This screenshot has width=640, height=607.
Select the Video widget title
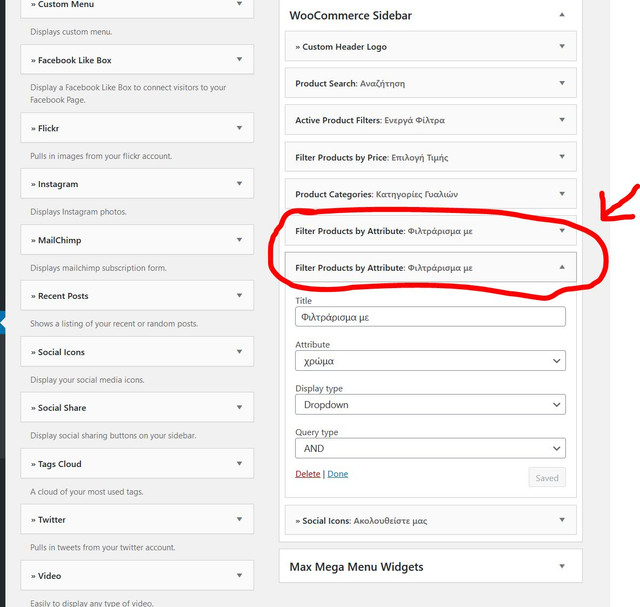coord(49,576)
